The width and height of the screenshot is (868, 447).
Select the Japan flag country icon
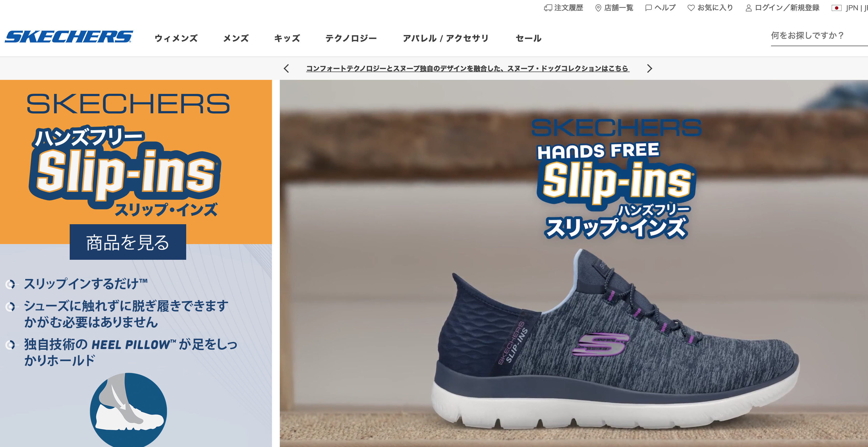[836, 8]
